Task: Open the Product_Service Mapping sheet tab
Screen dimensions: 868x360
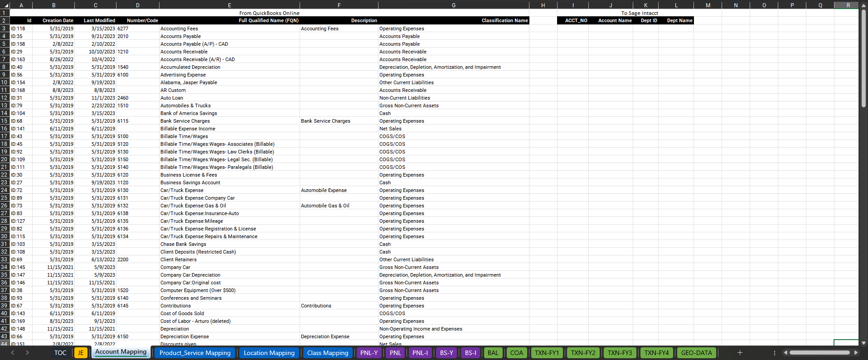Action: (195, 353)
